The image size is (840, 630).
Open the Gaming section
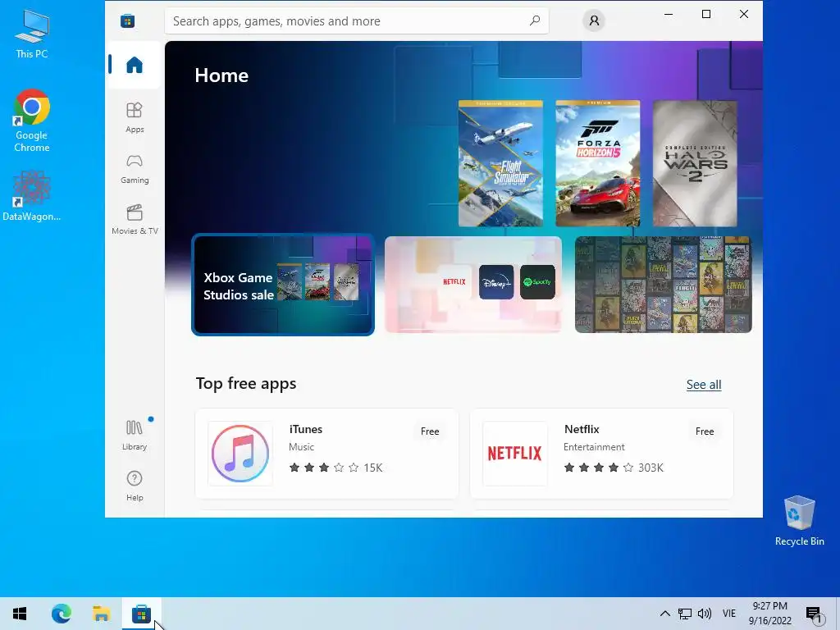coord(135,169)
